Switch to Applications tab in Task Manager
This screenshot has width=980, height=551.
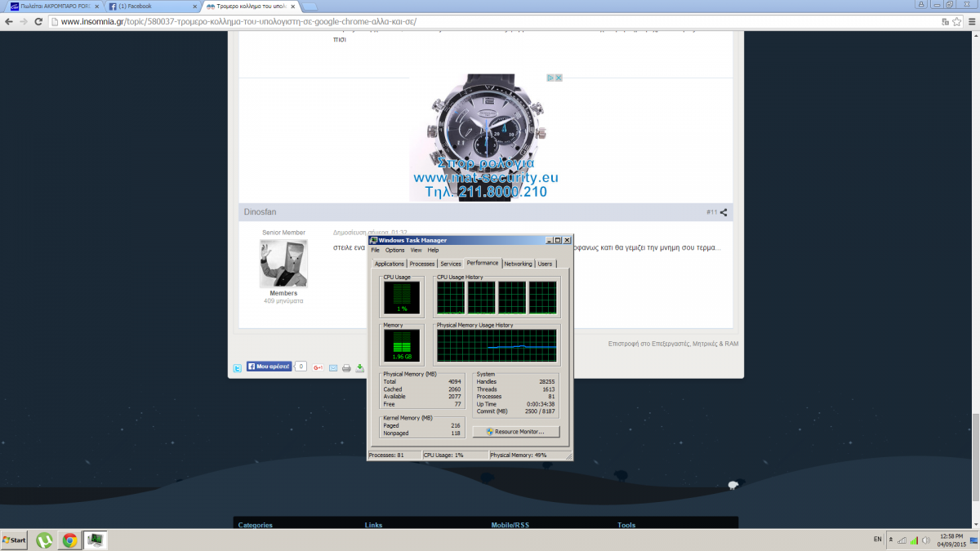click(x=389, y=264)
